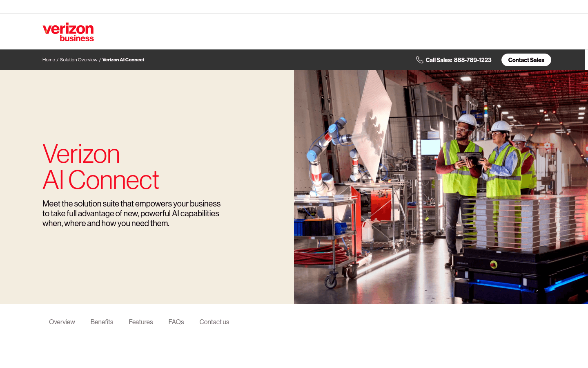Click the 'Meet the solution suite' description text
This screenshot has height=368, width=588.
[x=131, y=213]
